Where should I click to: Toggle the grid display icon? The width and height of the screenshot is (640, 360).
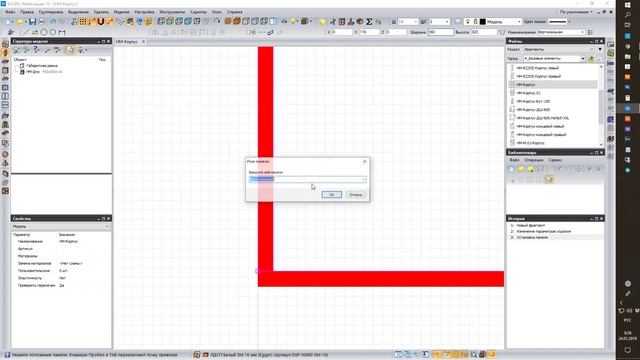[x=83, y=22]
